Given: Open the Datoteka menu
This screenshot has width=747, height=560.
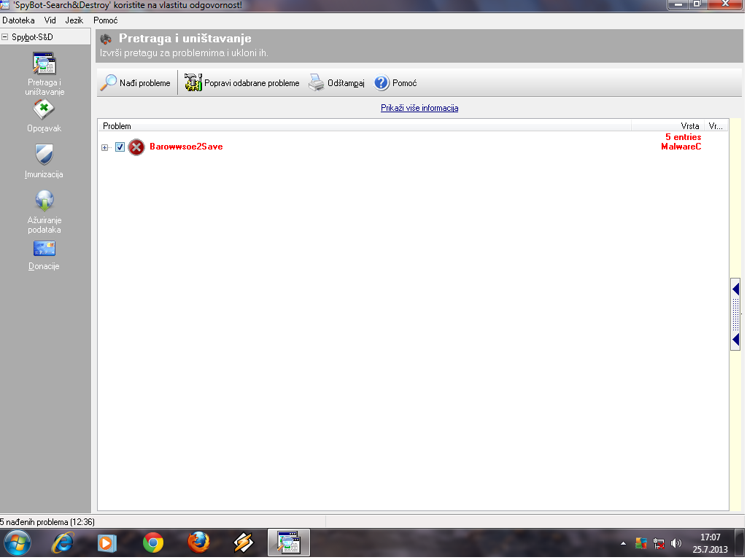Looking at the screenshot, I should click(x=18, y=20).
